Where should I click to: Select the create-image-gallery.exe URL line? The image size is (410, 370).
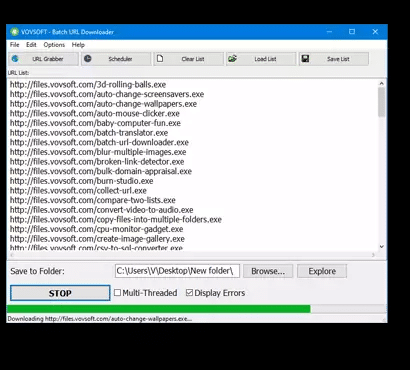[97, 239]
